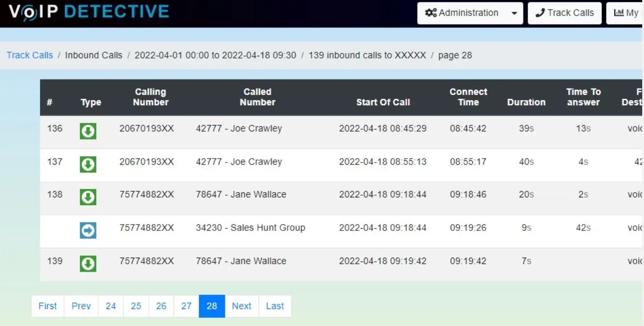Click the Duration column header
644x326 pixels.
pyautogui.click(x=526, y=102)
